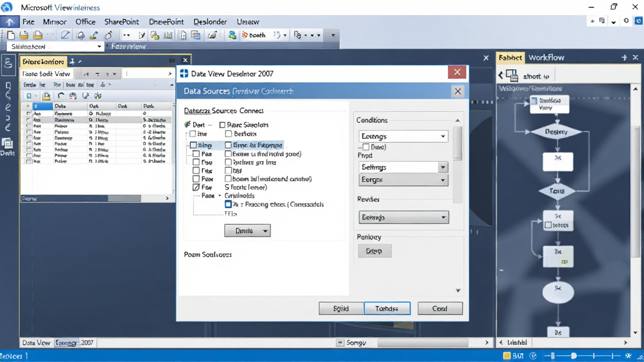Click the pin icon beside left panel tab
This screenshot has height=362, width=644.
tap(72, 62)
